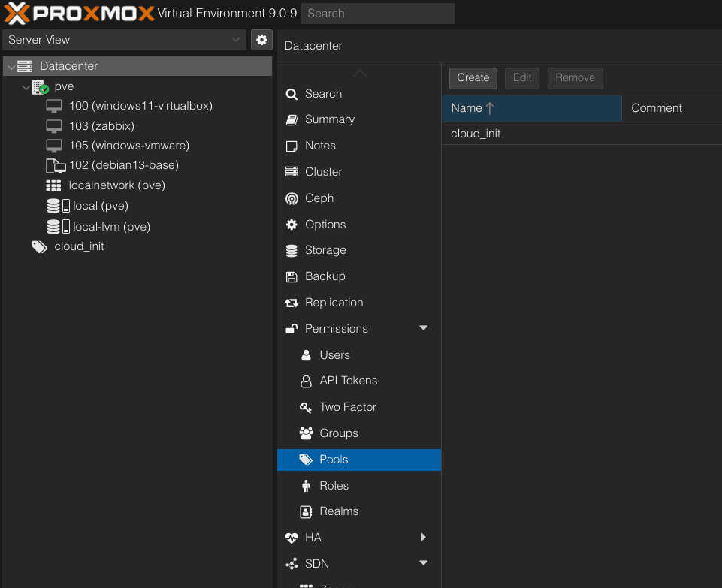This screenshot has width=722, height=588.
Task: Open the Server View dropdown
Action: click(x=124, y=40)
